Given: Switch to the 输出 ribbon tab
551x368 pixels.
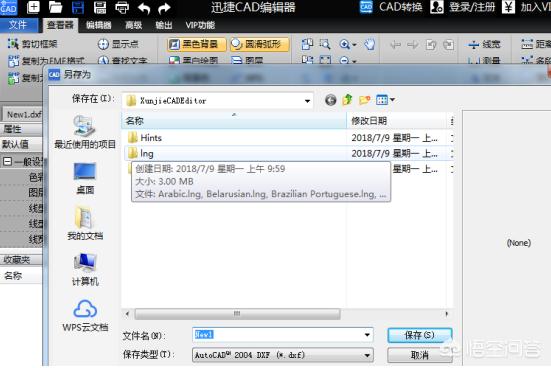Looking at the screenshot, I should tap(163, 25).
